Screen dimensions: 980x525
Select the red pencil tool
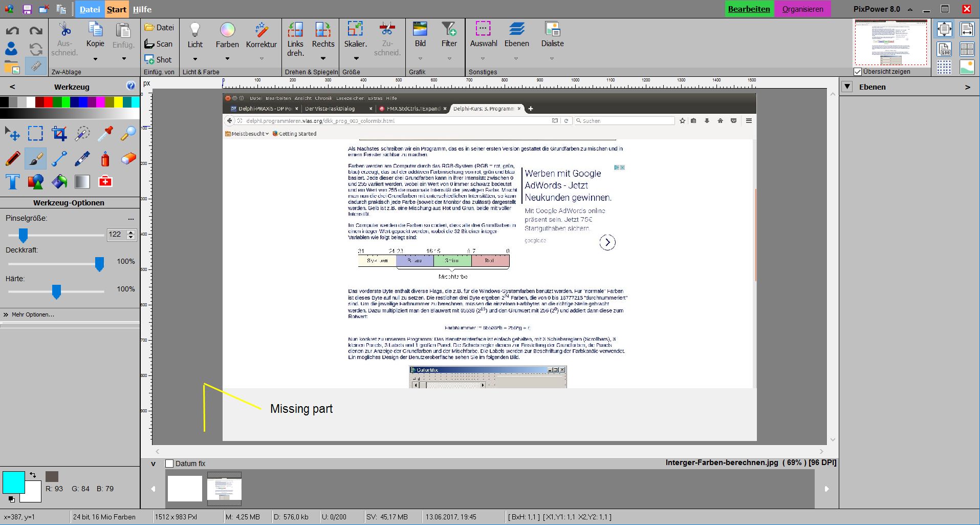(12, 159)
